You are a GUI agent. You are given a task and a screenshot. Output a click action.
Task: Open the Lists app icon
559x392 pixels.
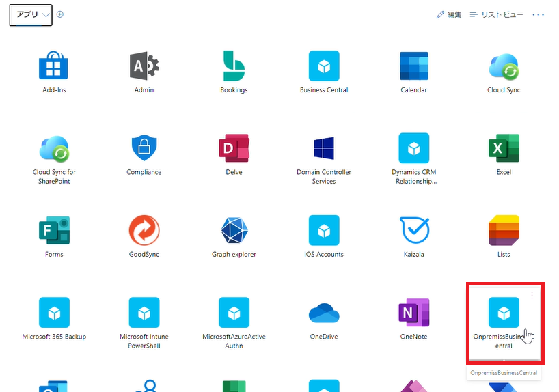click(x=504, y=230)
